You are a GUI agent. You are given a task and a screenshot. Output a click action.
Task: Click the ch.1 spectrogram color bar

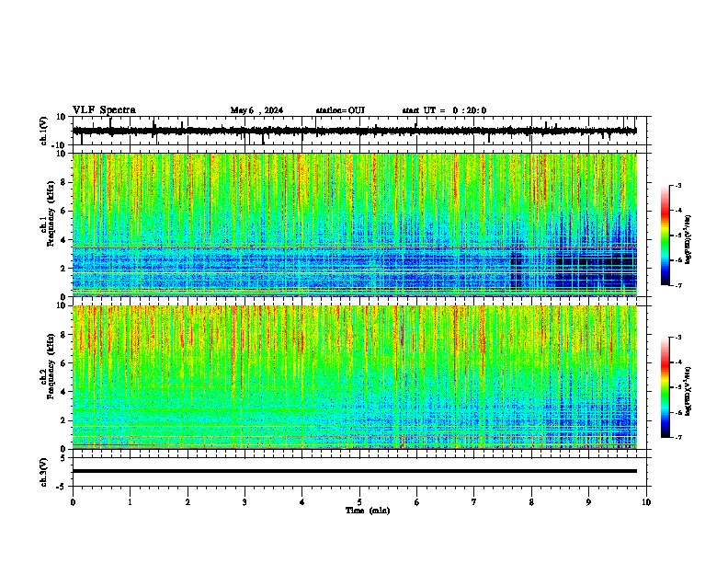pyautogui.click(x=665, y=236)
